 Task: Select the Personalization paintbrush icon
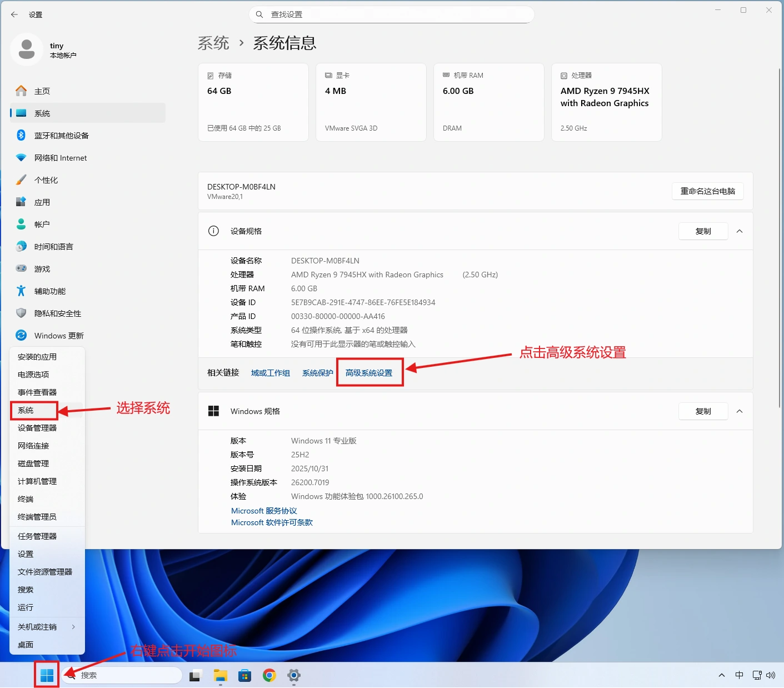tap(21, 180)
